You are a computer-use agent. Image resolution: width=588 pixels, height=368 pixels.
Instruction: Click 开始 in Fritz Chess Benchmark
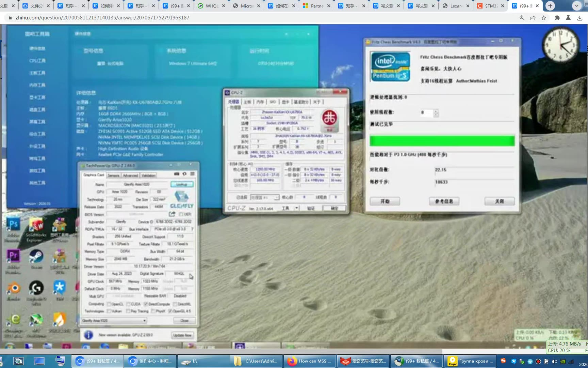pyautogui.click(x=385, y=201)
